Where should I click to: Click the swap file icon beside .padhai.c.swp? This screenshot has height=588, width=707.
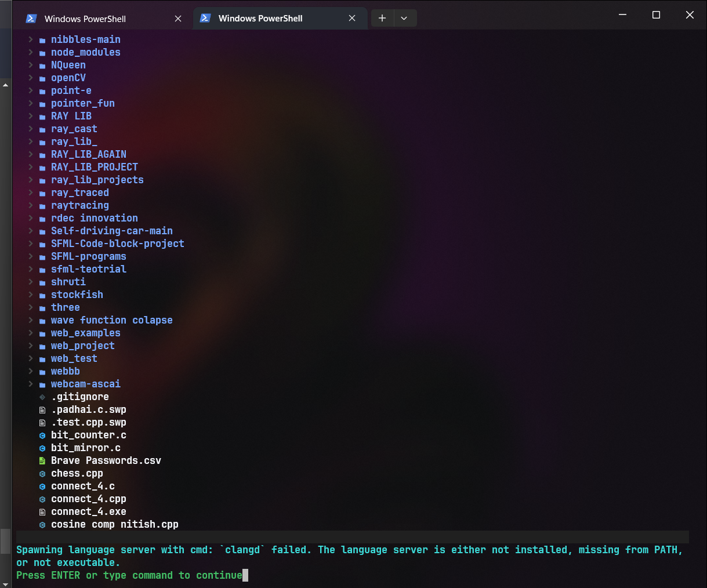click(41, 409)
